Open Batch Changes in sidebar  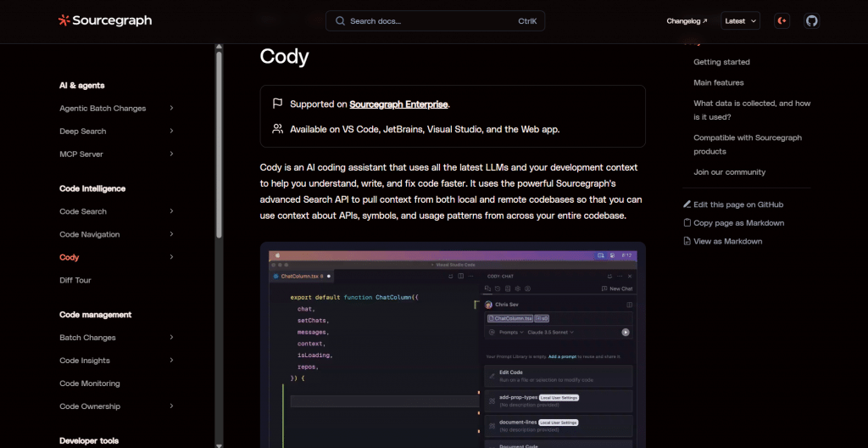87,338
